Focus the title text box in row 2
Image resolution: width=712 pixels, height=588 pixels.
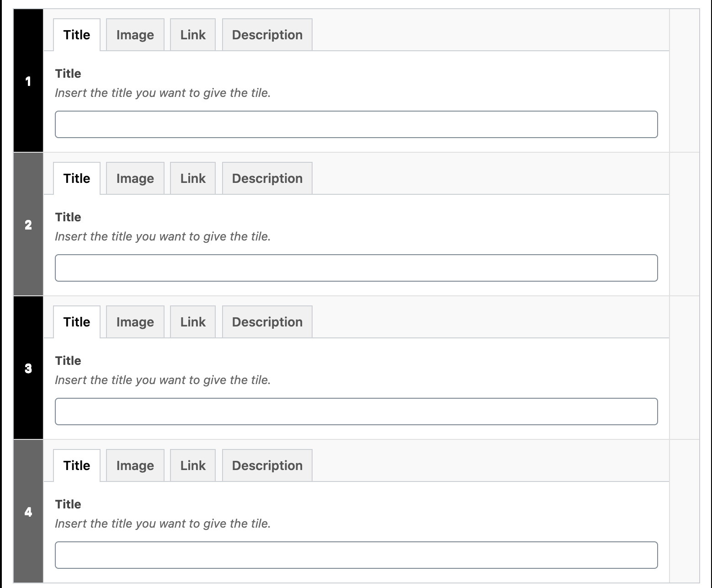(x=356, y=268)
